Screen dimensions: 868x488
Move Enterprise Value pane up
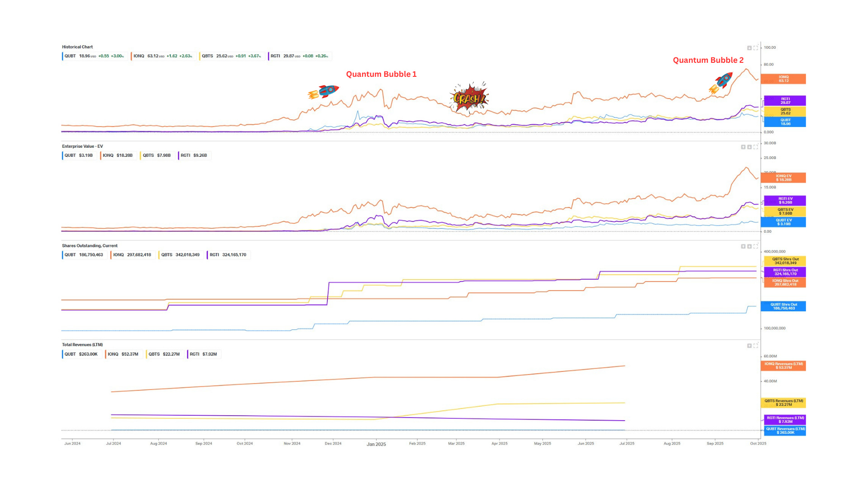(743, 147)
